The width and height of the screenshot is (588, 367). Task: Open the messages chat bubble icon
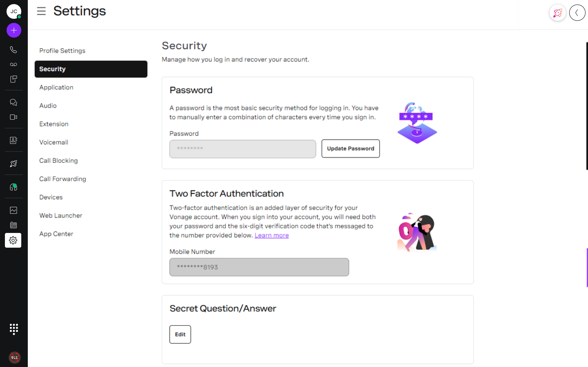[x=13, y=102]
